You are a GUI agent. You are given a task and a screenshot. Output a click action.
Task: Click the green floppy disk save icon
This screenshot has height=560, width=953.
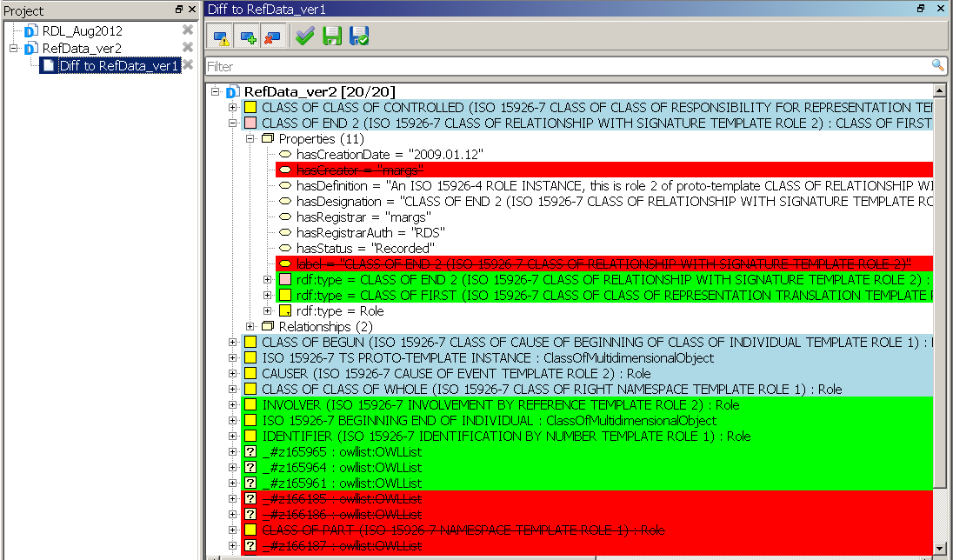coord(332,37)
